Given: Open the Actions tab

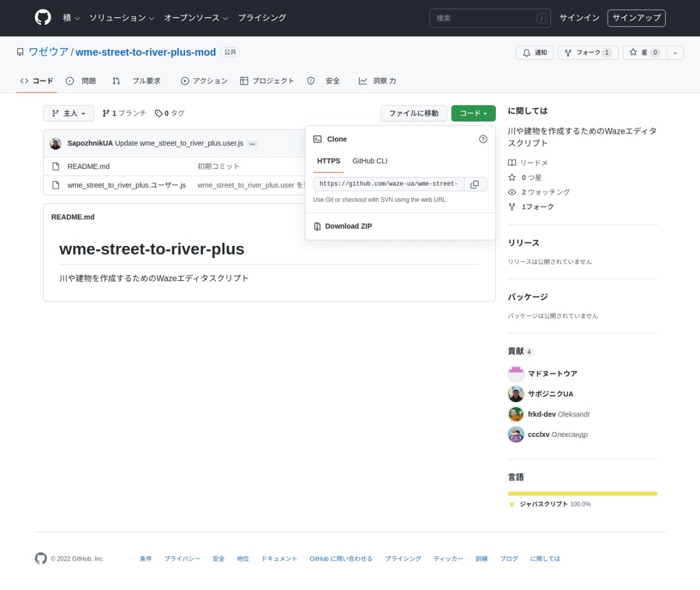Looking at the screenshot, I should click(x=204, y=81).
